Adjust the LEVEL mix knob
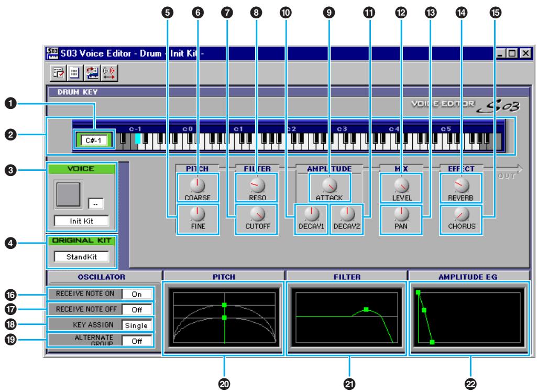This screenshot has height=392, width=537. [401, 186]
